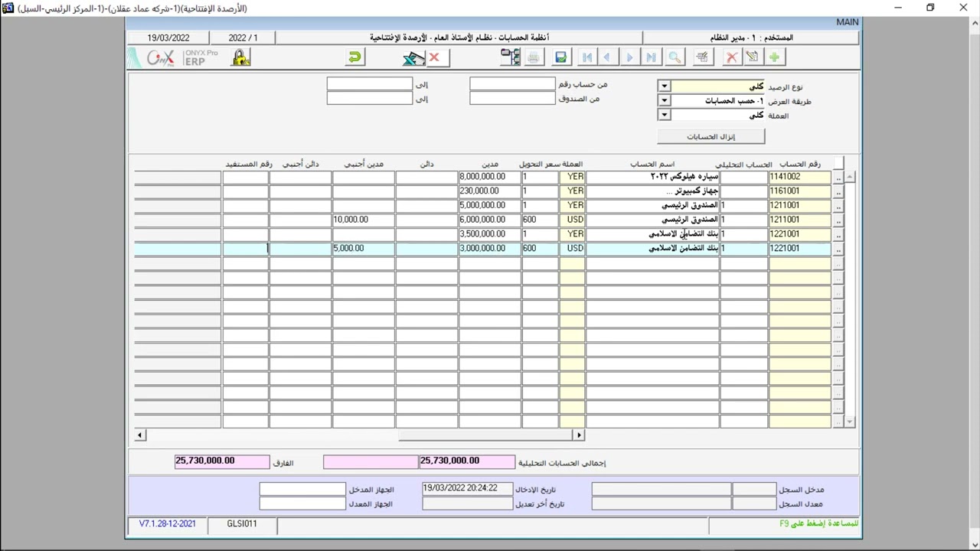Image resolution: width=980 pixels, height=551 pixels.
Task: Click the padlock lock screen icon
Action: tap(240, 57)
